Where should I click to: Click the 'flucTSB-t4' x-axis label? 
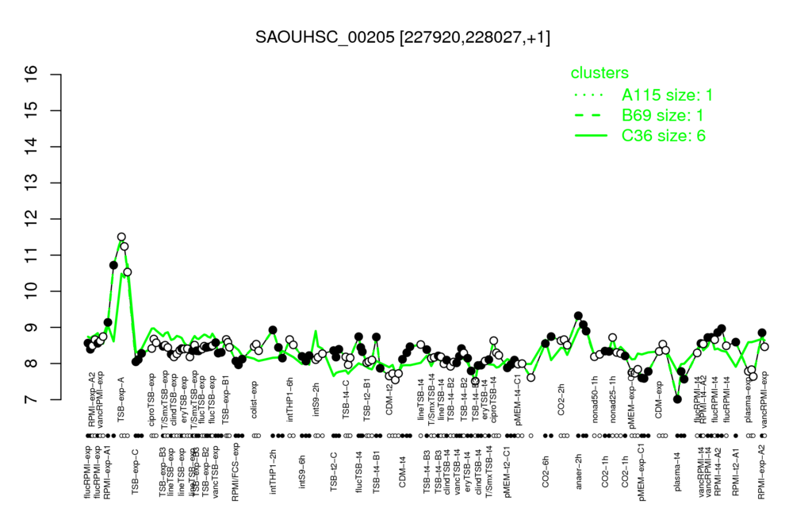coord(359,472)
